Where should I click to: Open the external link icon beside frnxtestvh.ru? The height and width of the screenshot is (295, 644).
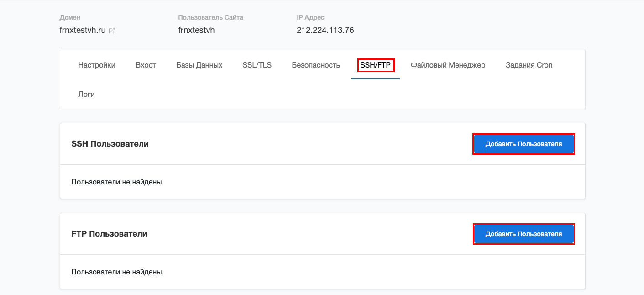pyautogui.click(x=112, y=31)
